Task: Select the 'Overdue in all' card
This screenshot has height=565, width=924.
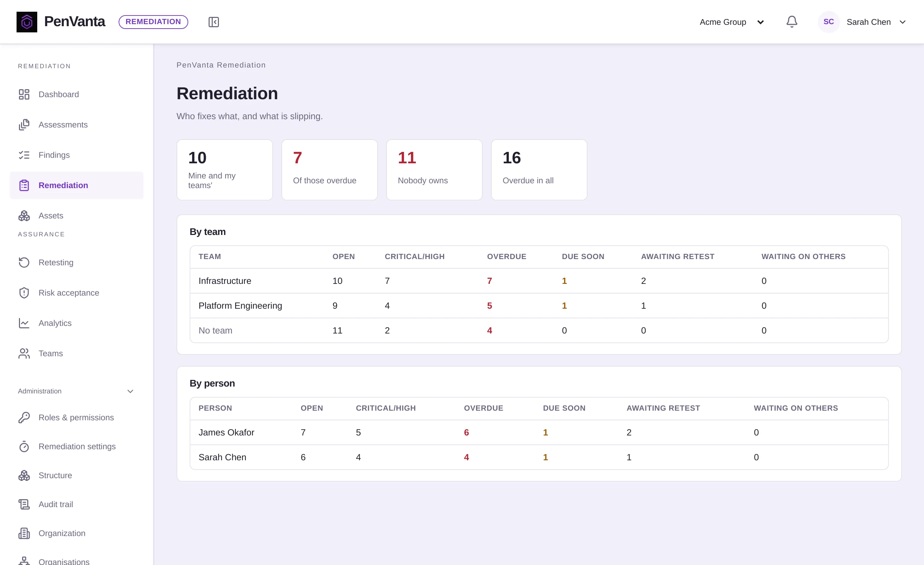Action: pyautogui.click(x=539, y=170)
